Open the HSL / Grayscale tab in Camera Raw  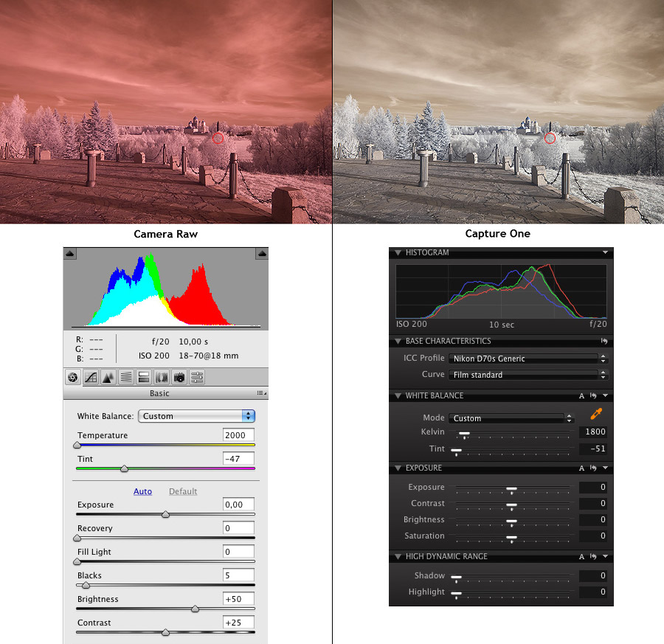[x=125, y=377]
